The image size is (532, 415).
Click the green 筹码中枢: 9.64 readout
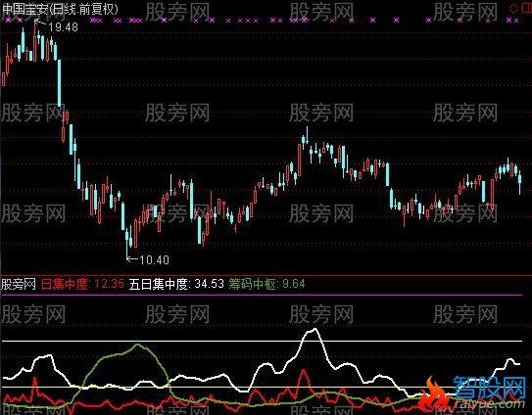click(266, 284)
